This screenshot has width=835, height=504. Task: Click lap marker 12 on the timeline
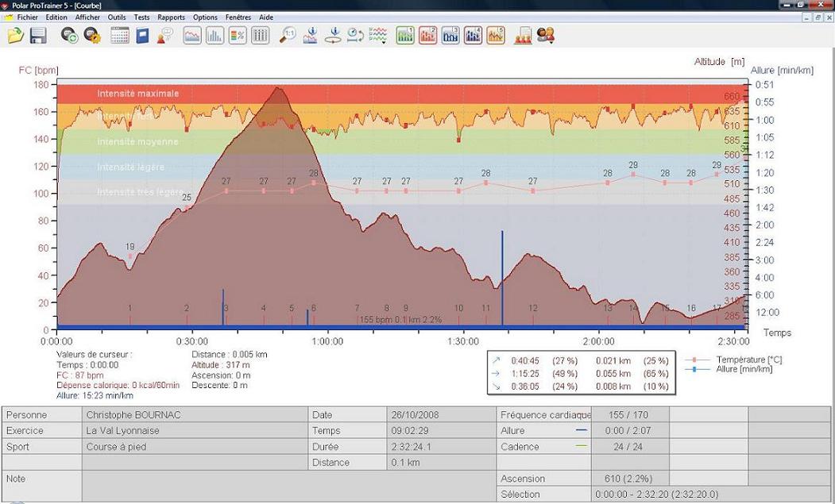(533, 308)
